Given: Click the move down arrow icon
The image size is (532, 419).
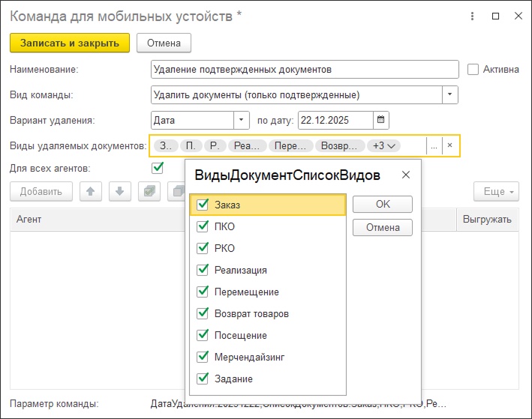Looking at the screenshot, I should 119,192.
